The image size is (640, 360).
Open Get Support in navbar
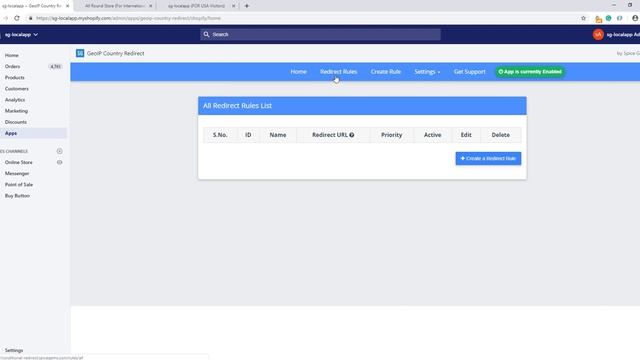[x=469, y=72]
